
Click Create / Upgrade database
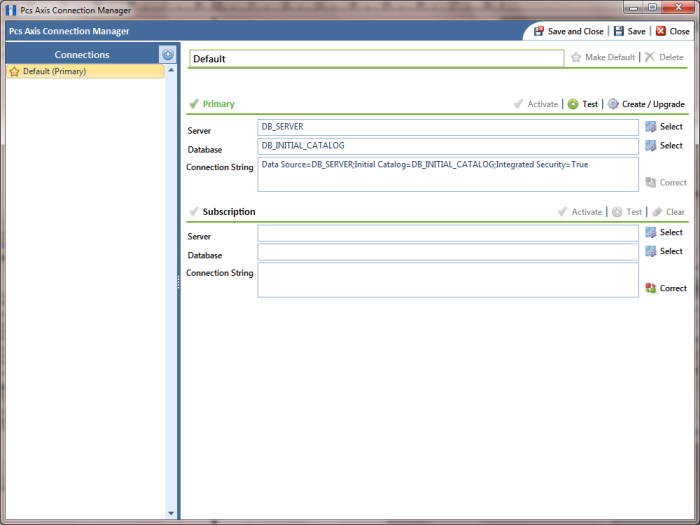[x=646, y=104]
